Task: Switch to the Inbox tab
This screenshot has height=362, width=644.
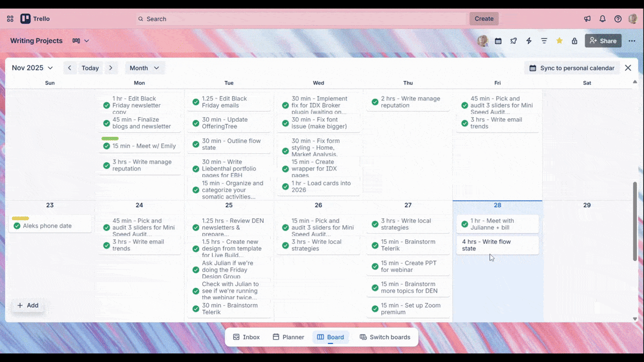Action: pos(246,337)
